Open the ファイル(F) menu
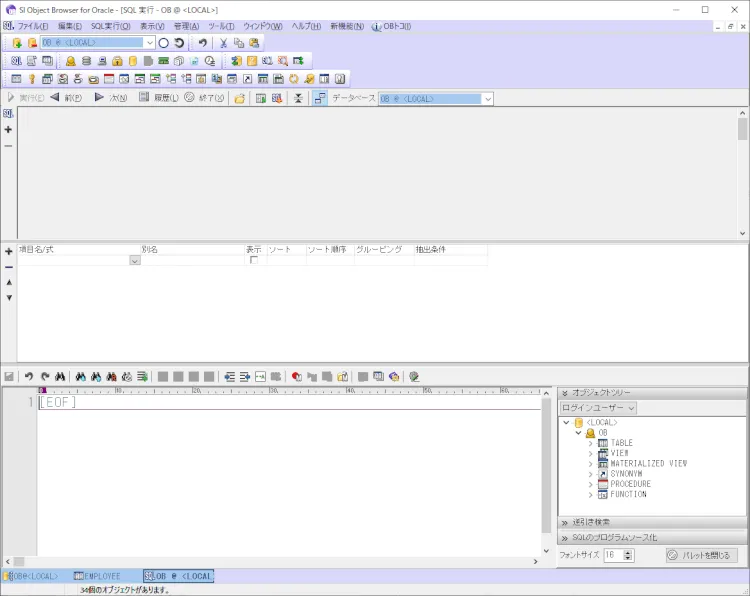 [x=33, y=26]
